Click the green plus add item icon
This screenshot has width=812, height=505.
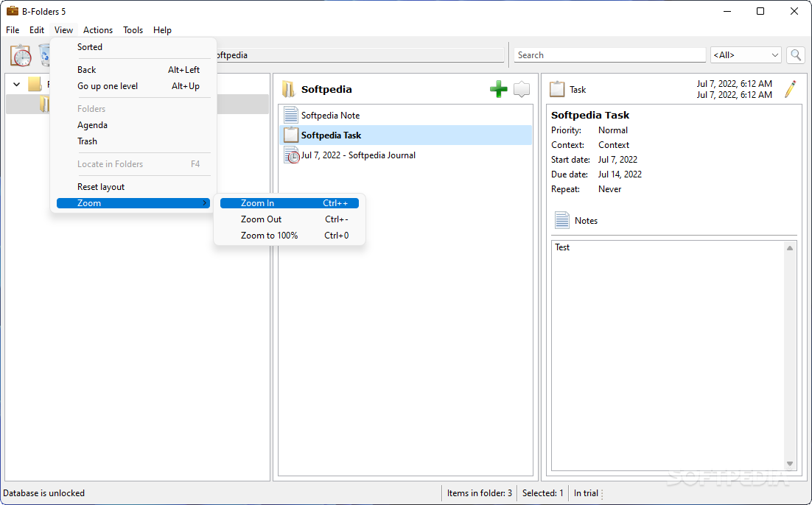pyautogui.click(x=498, y=89)
